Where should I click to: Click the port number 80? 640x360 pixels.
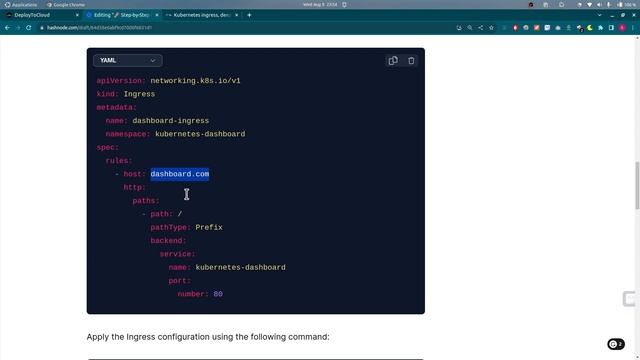click(x=218, y=294)
